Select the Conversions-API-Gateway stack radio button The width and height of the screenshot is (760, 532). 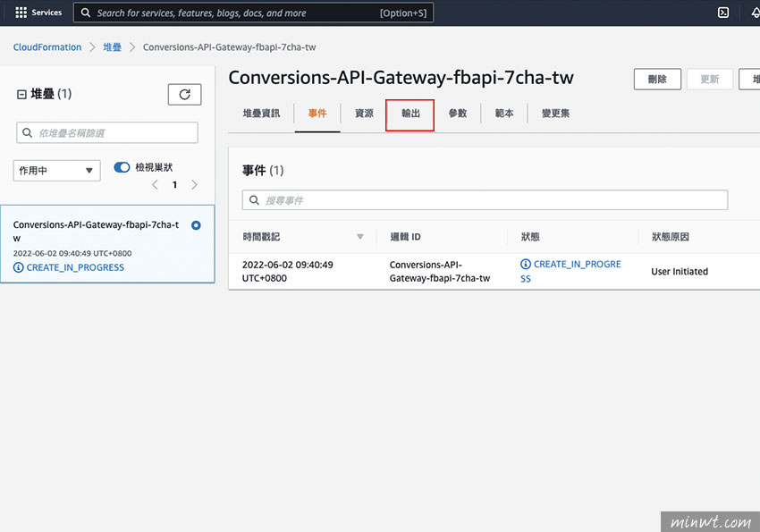point(196,225)
